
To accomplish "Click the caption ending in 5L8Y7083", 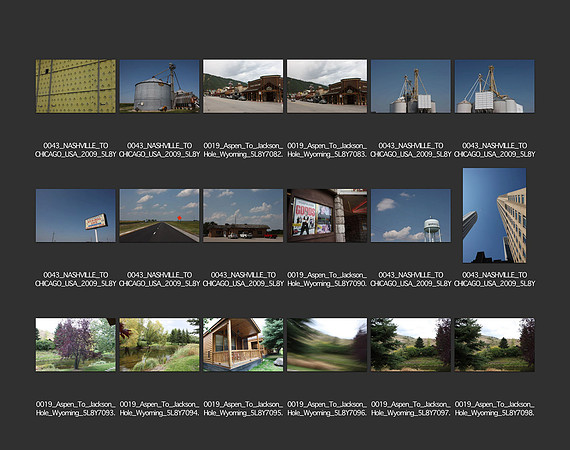I will (327, 150).
